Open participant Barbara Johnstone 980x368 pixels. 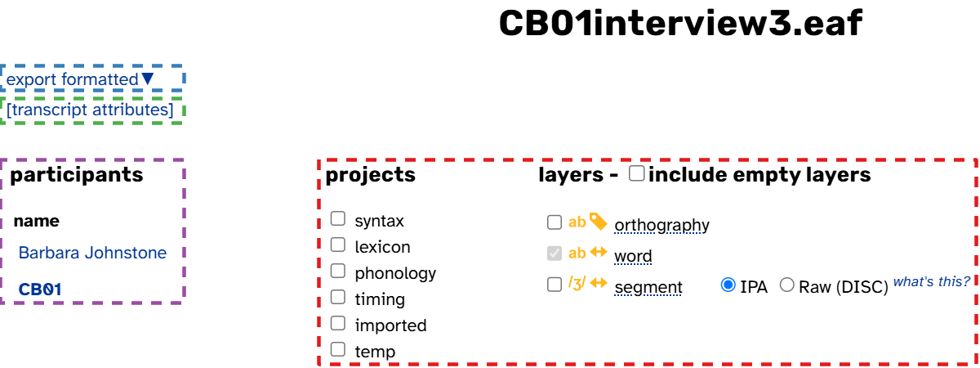[x=92, y=253]
